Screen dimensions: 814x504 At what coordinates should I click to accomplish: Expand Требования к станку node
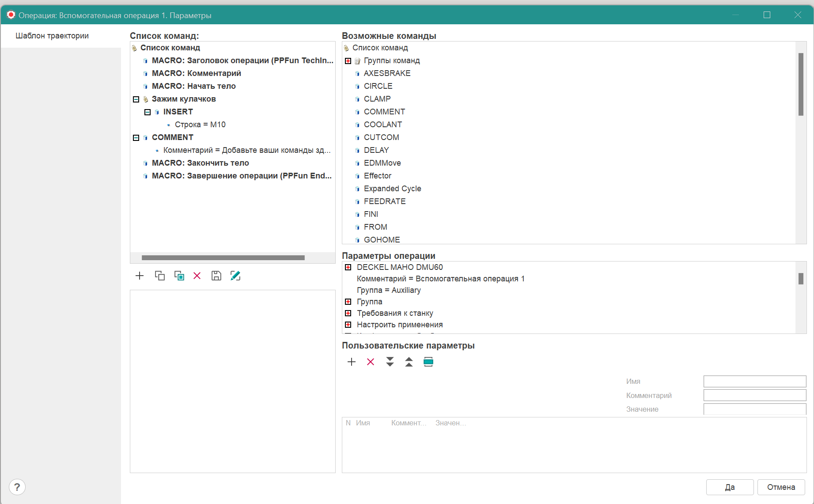[x=348, y=313]
